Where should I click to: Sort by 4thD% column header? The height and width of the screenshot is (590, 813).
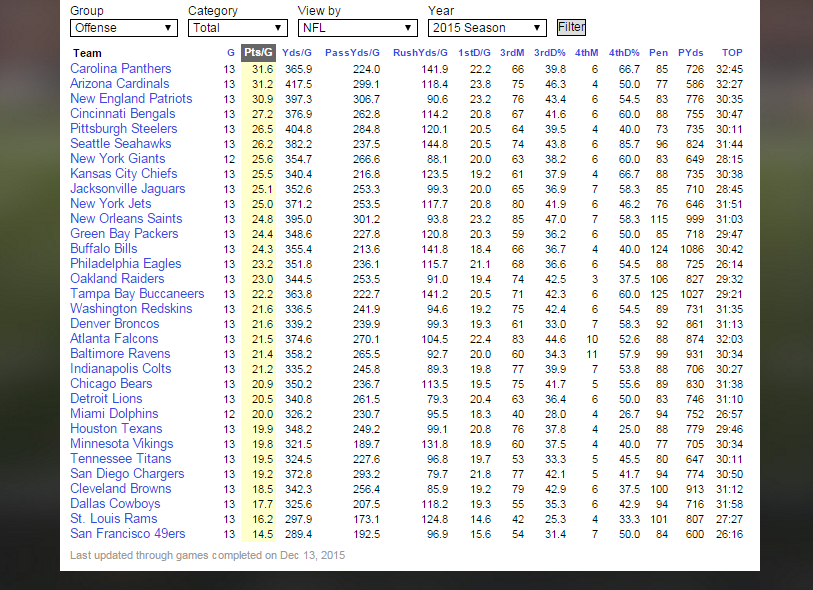624,53
